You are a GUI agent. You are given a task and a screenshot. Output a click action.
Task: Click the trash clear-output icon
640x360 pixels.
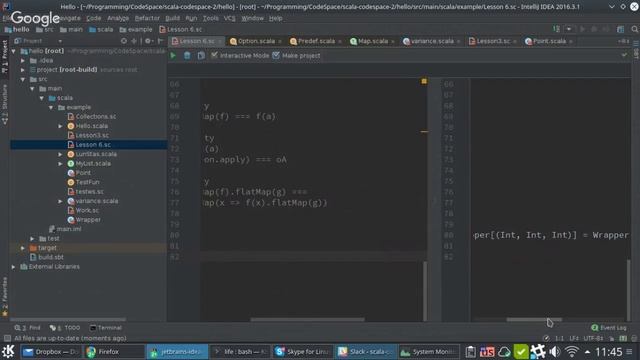187,56
